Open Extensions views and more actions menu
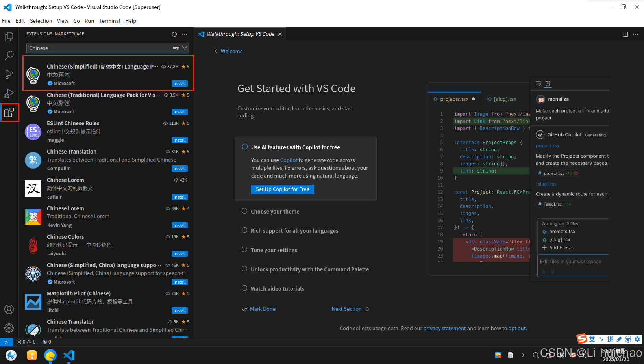644x364 pixels. coord(185,34)
